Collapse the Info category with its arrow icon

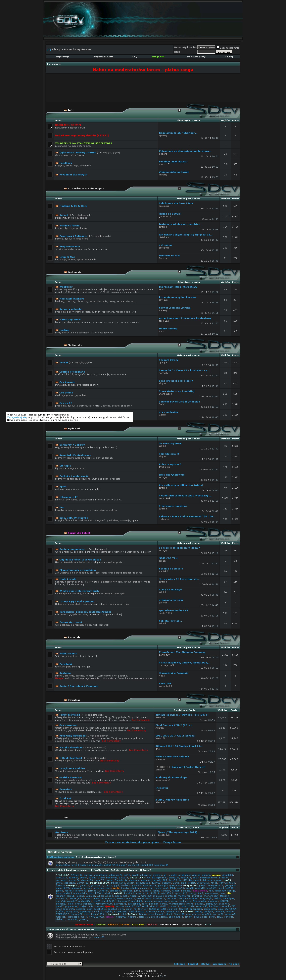tap(179, 110)
